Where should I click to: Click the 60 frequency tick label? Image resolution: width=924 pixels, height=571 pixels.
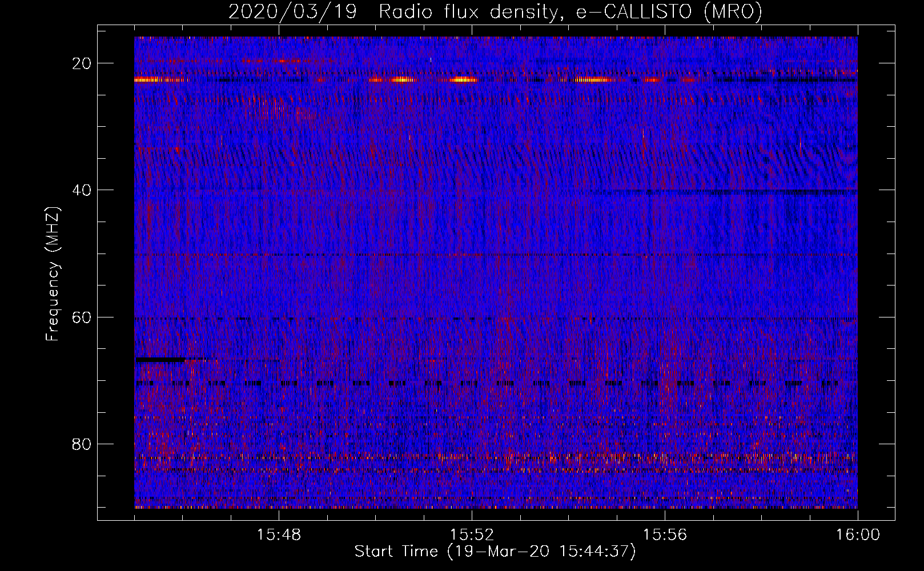coord(82,317)
